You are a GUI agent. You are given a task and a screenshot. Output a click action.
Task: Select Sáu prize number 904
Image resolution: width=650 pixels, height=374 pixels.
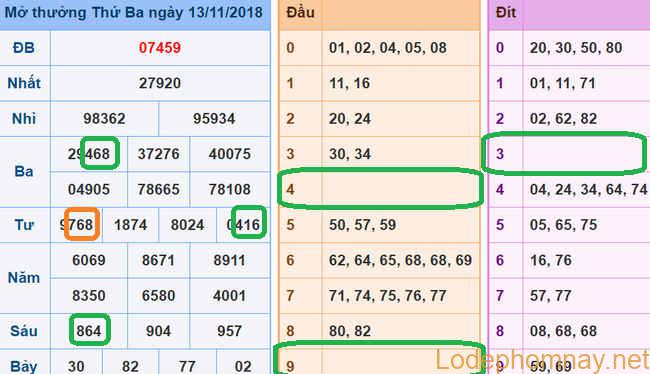(x=158, y=331)
